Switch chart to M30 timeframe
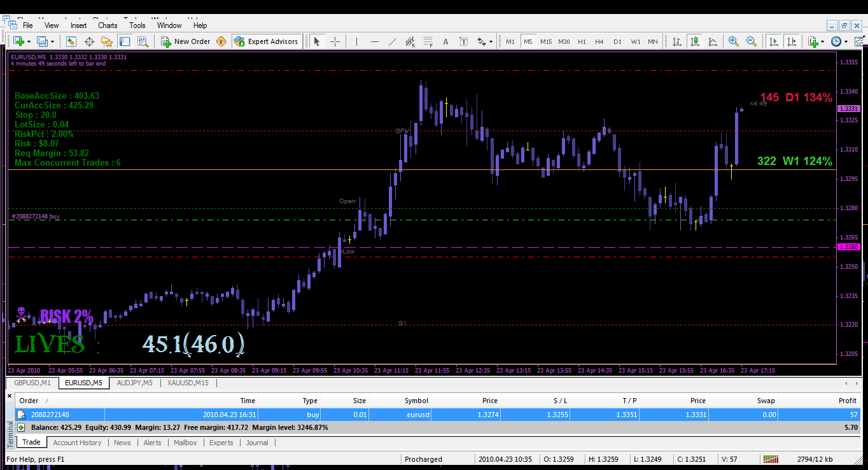Viewport: 868px width, 470px height. 564,41
